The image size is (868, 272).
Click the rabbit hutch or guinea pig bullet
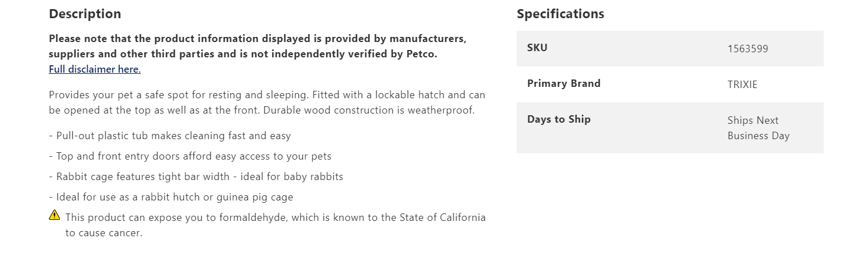(171, 197)
